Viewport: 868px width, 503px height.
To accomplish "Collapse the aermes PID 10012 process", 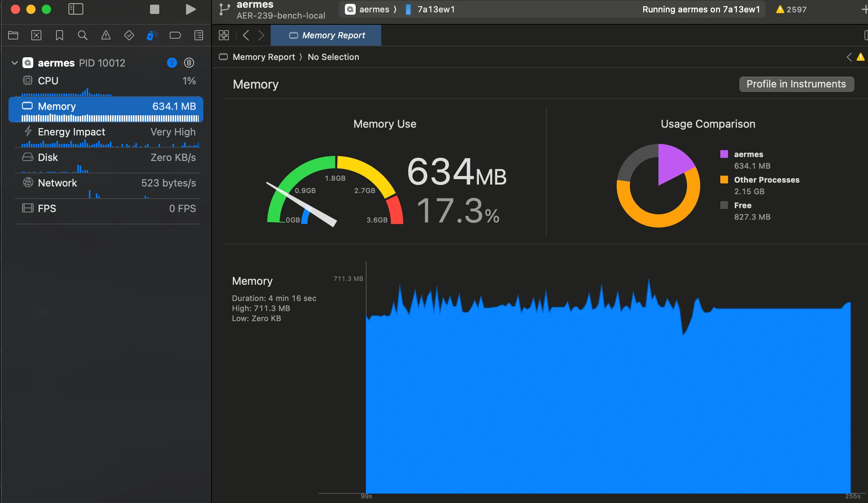I will click(x=15, y=63).
